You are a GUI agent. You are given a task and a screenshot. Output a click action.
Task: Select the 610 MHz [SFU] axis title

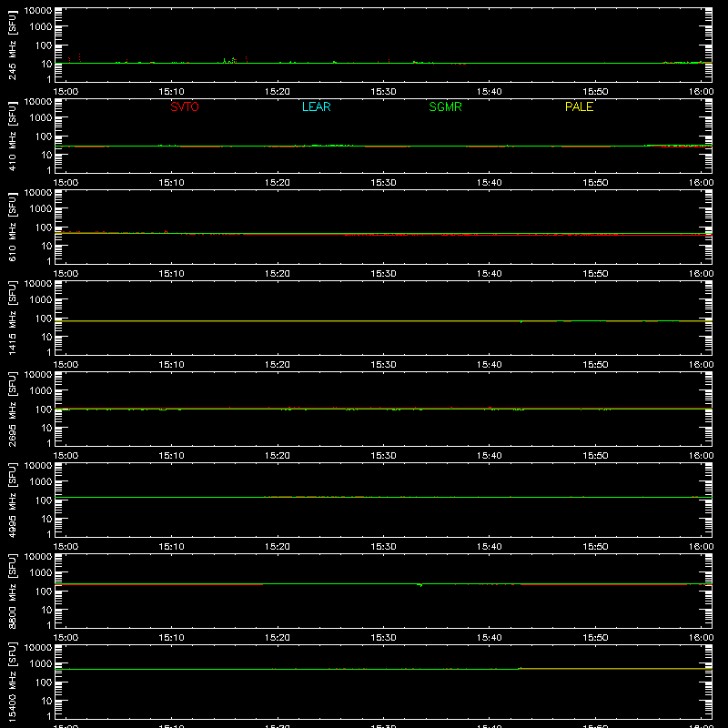point(12,227)
